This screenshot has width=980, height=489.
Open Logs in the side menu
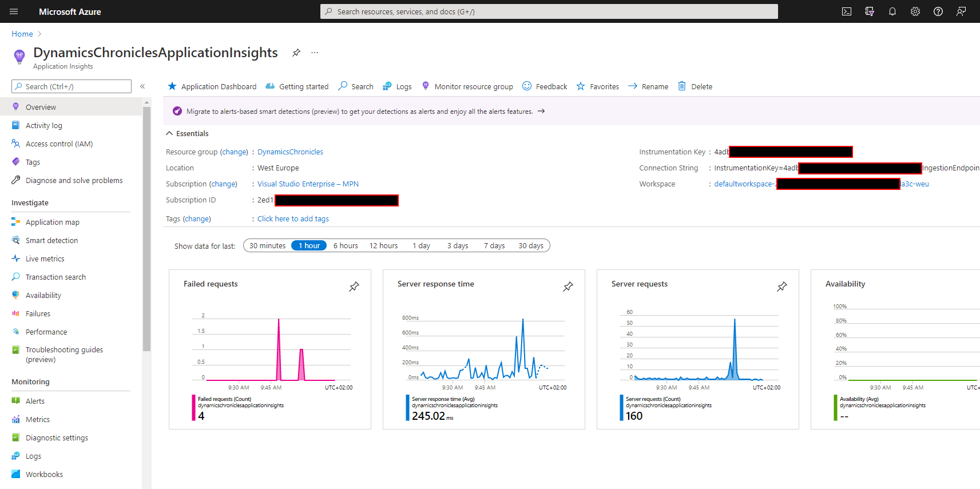(71, 456)
